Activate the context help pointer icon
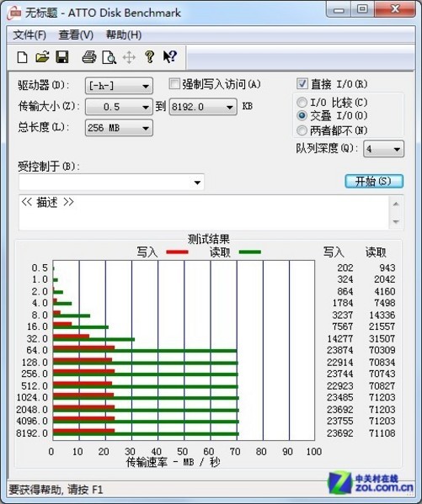The image size is (422, 504). click(x=169, y=57)
